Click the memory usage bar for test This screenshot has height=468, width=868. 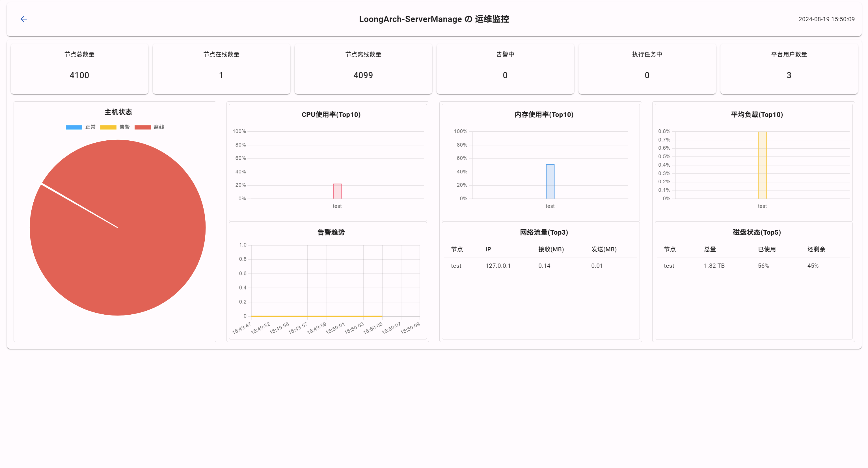[x=550, y=182]
